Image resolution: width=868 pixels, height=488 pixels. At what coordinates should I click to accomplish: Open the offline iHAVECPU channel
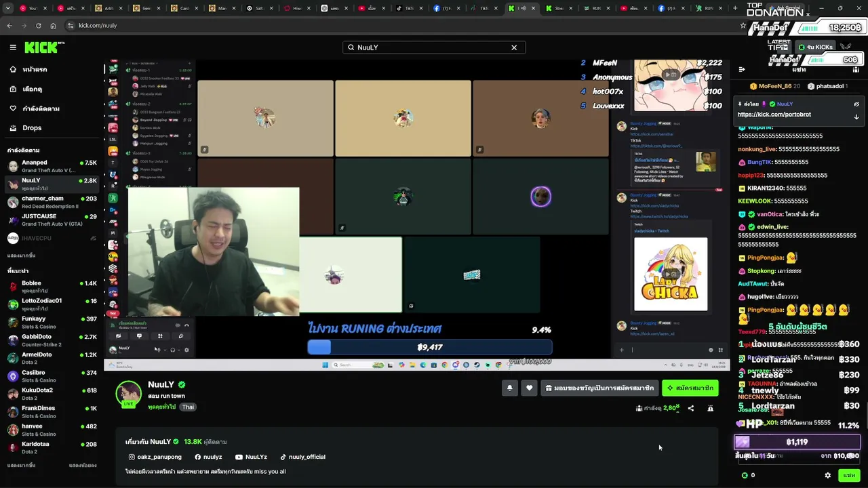(52, 238)
